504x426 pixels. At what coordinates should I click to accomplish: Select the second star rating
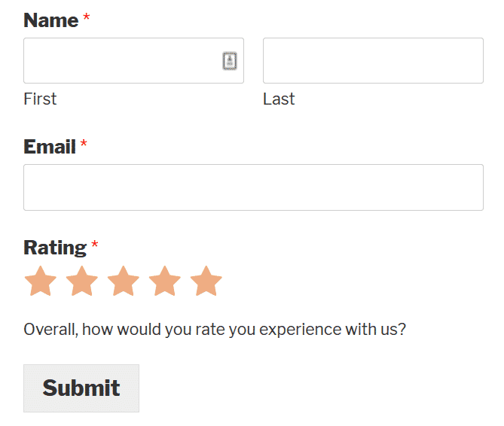[x=82, y=281]
